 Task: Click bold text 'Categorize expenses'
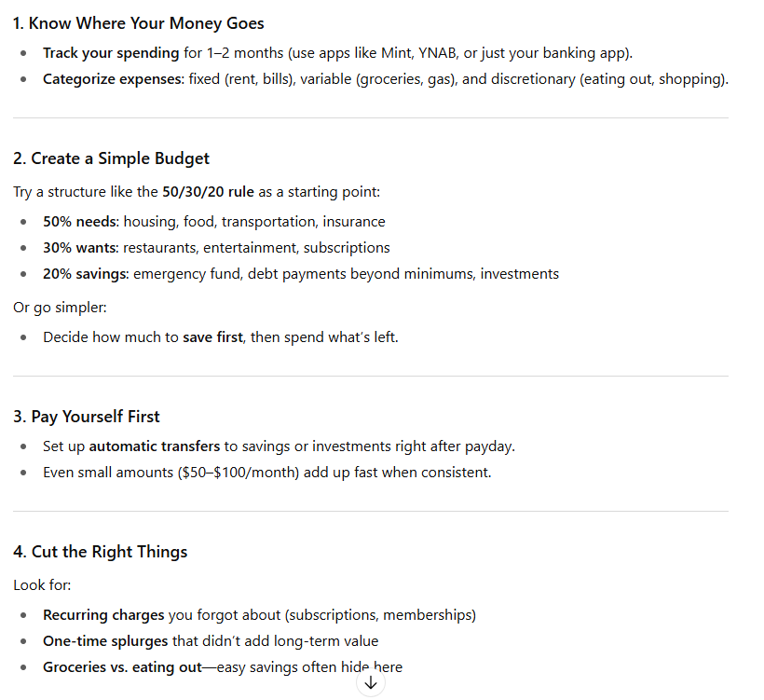[x=113, y=79]
